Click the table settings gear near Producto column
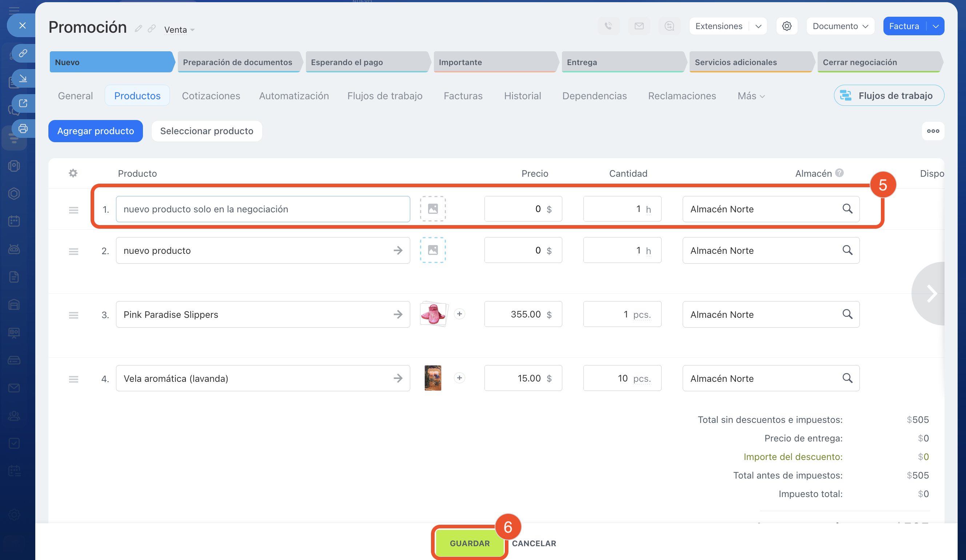 pos(73,173)
